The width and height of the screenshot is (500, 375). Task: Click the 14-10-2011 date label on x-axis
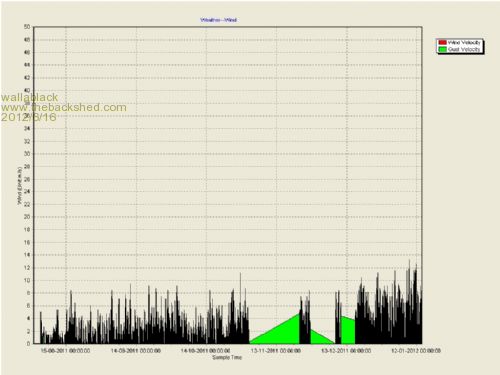(x=206, y=351)
